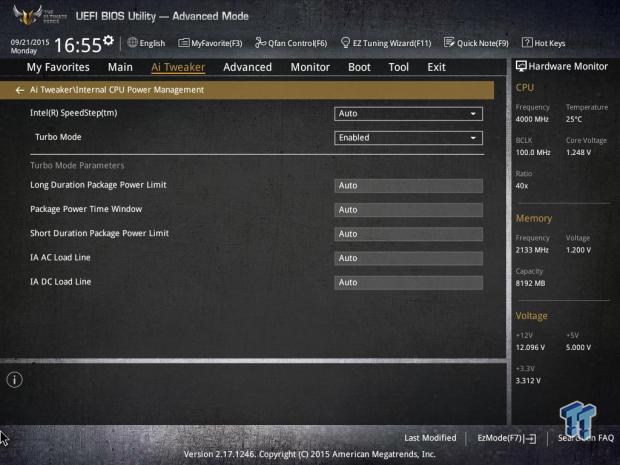Switch to EzMode(F7)
This screenshot has height=465, width=620.
point(506,438)
